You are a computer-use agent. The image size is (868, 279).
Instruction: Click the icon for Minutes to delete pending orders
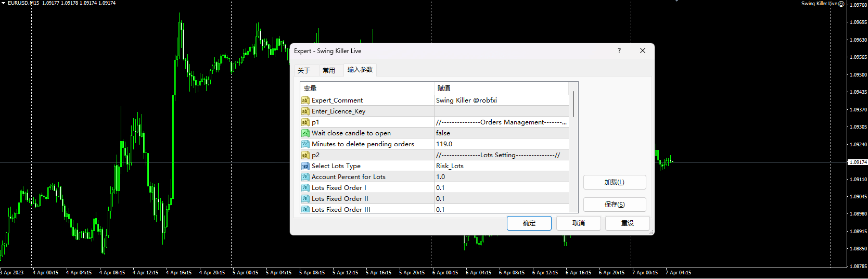(x=305, y=144)
